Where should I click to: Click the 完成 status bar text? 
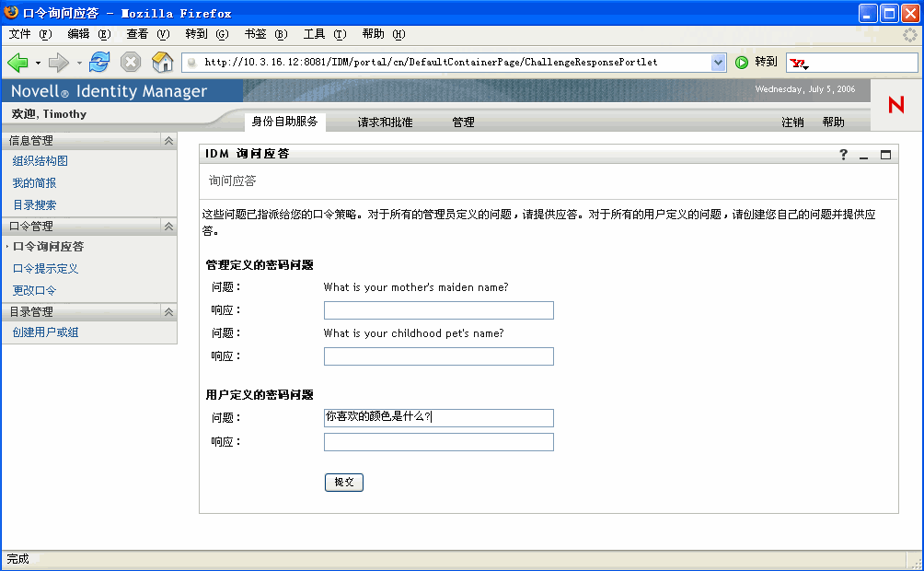[x=17, y=559]
